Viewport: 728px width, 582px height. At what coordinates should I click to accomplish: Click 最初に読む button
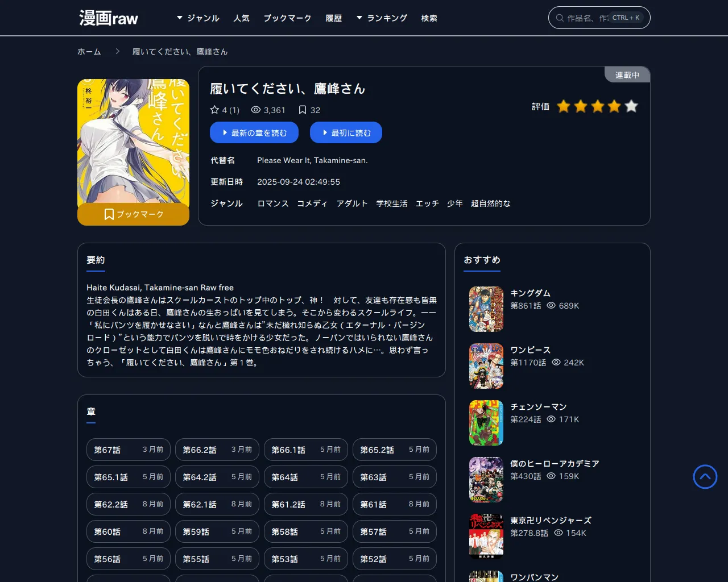346,133
